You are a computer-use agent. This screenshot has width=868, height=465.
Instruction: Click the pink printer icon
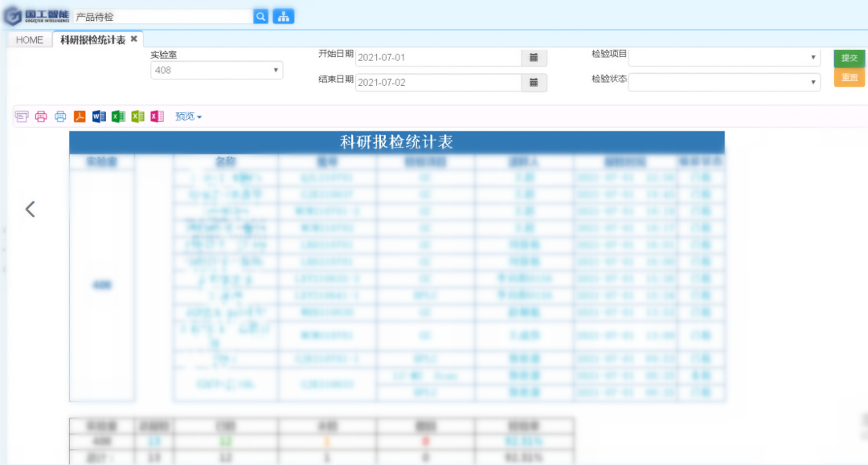coord(41,116)
